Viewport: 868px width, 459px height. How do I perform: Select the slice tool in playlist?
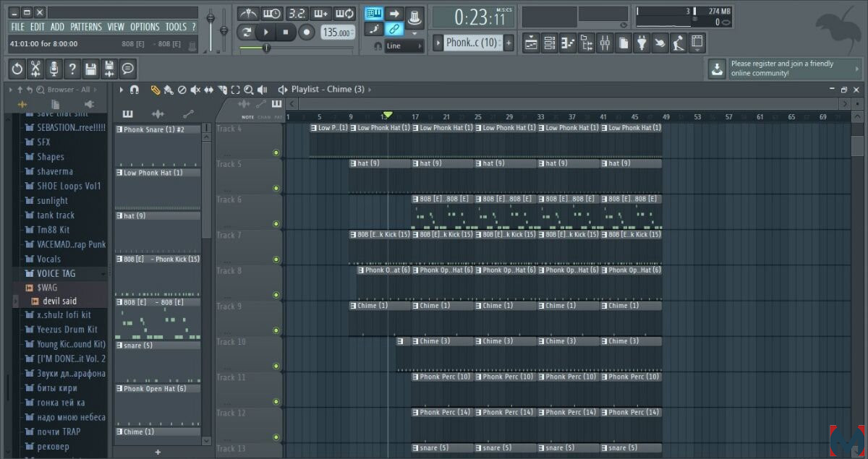[222, 90]
